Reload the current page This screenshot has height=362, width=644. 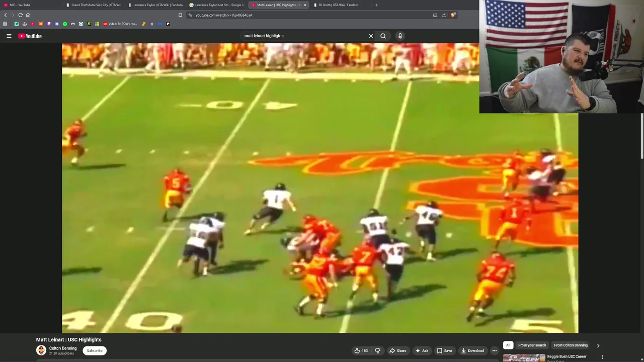[x=20, y=15]
